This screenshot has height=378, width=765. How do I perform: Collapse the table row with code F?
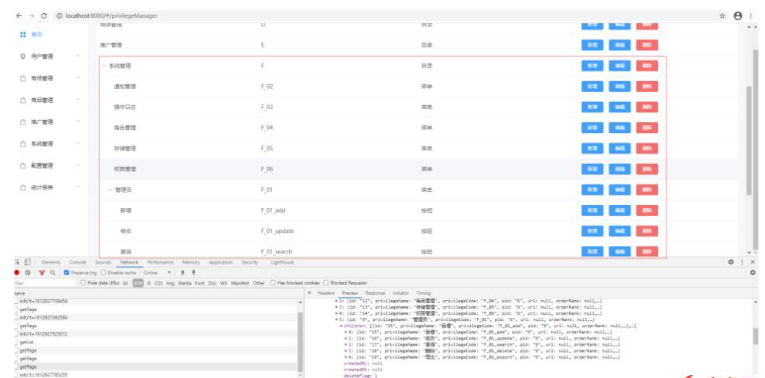pyautogui.click(x=103, y=66)
